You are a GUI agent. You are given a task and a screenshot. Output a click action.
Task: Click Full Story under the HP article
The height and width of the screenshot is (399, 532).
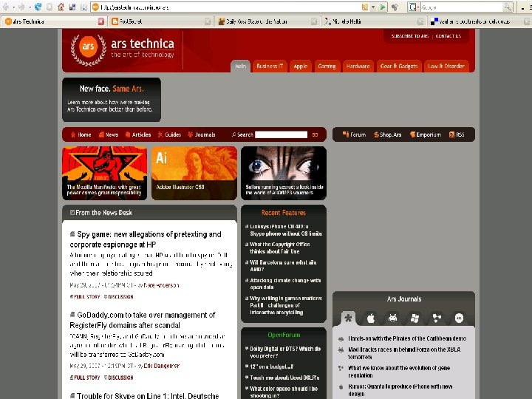[x=85, y=297]
